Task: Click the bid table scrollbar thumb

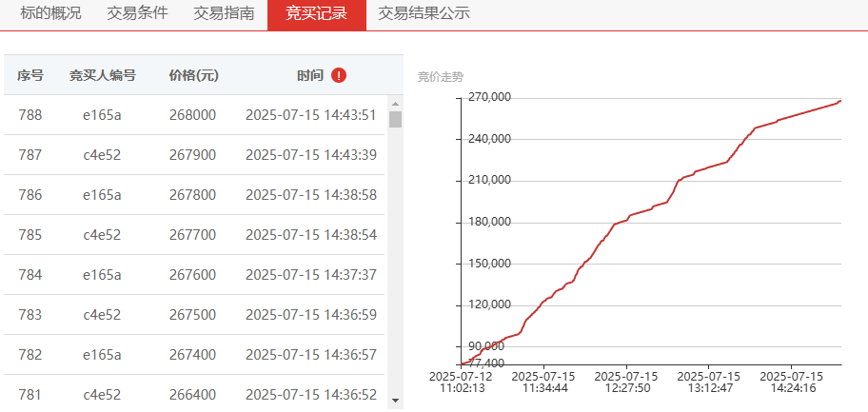Action: [395, 119]
